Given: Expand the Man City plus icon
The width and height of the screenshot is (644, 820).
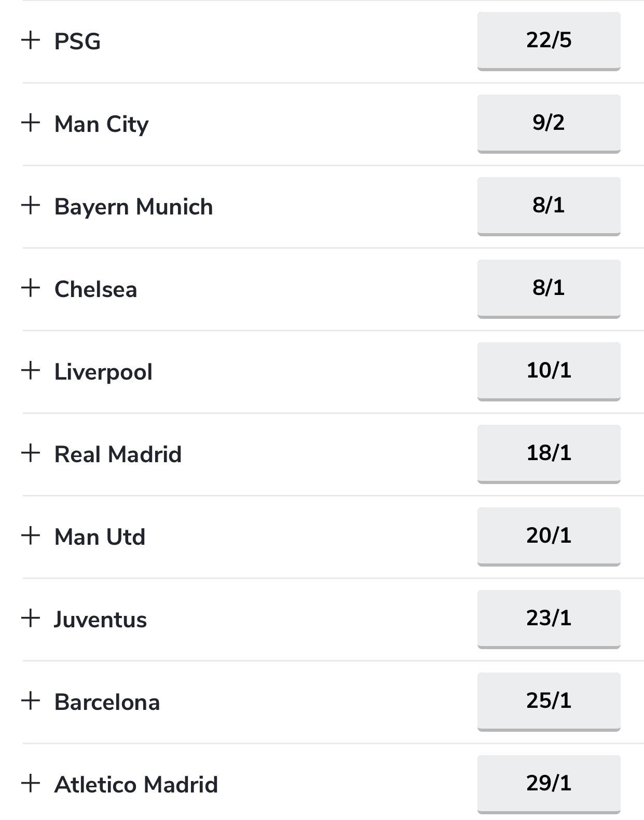Looking at the screenshot, I should (x=31, y=123).
